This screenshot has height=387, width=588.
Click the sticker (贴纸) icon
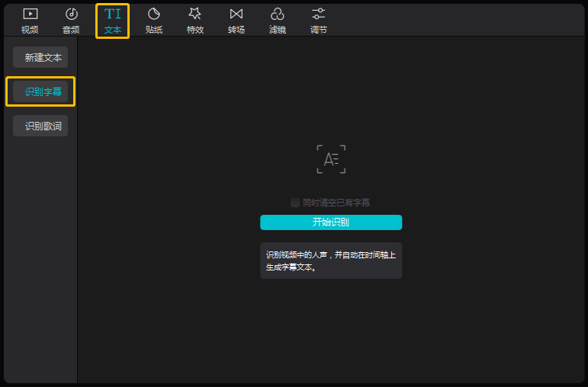154,14
